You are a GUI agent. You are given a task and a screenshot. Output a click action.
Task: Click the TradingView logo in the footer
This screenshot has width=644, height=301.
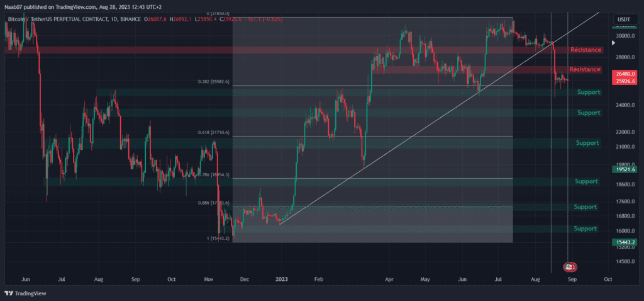click(25, 293)
